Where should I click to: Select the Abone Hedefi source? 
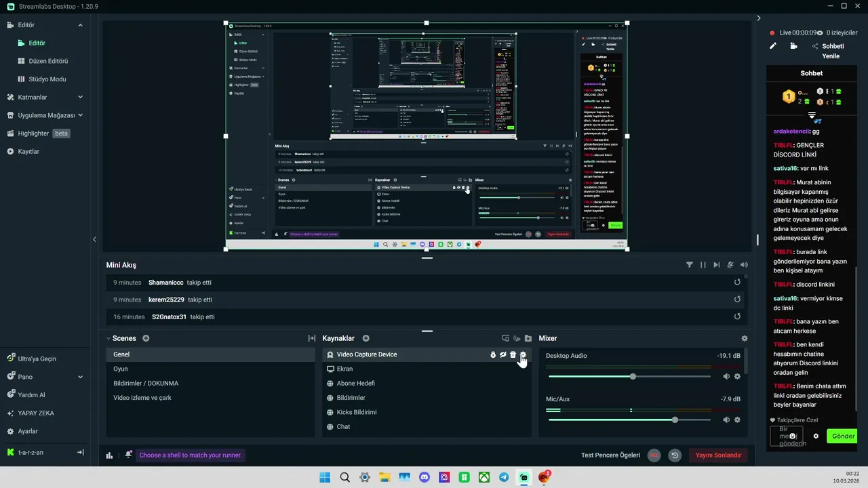tap(427, 384)
